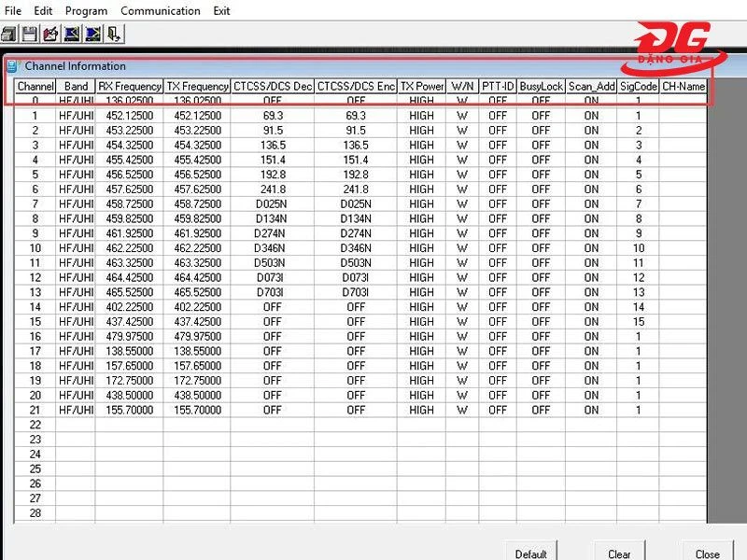Click the right monitor icon in the toolbar
Screen dimensions: 747x560
pyautogui.click(x=92, y=35)
